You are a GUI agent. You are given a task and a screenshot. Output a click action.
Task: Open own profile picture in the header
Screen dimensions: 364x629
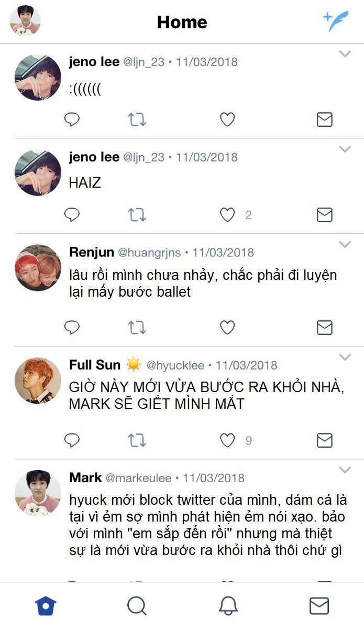(x=25, y=21)
